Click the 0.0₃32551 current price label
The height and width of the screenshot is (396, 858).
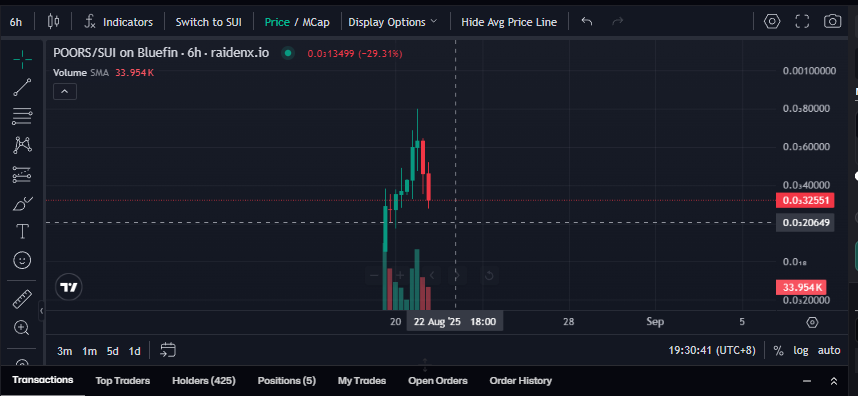click(805, 200)
